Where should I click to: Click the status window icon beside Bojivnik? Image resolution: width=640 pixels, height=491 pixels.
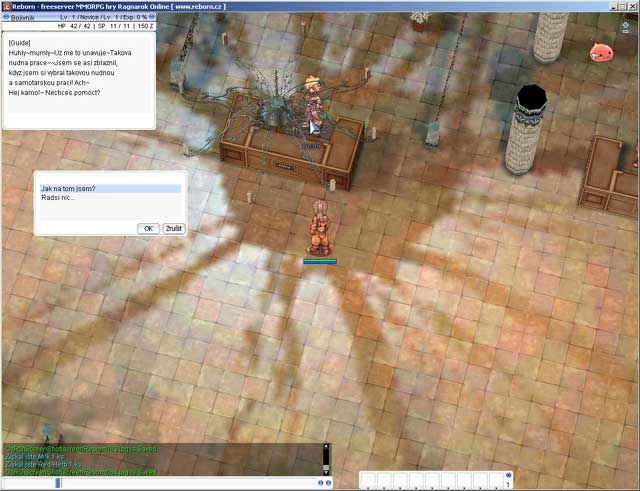[x=6, y=17]
